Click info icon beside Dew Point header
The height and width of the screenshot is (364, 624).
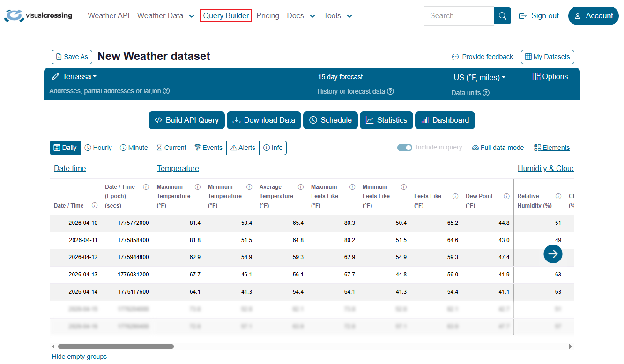[506, 196]
